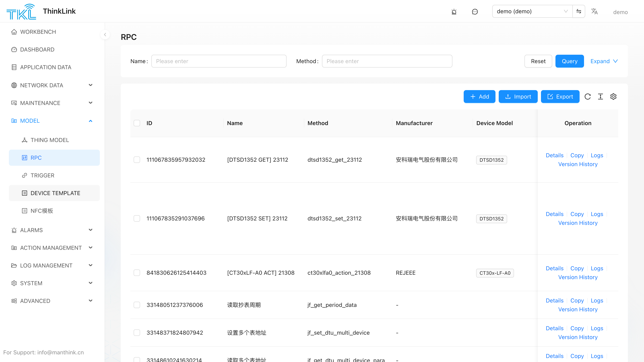The width and height of the screenshot is (644, 362).
Task: Click the Workbench home icon
Action: pos(14,32)
